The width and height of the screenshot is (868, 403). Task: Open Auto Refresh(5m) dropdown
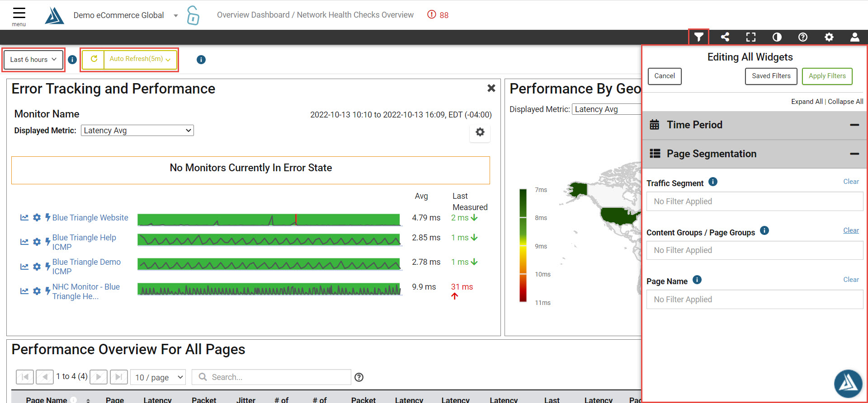[x=140, y=59]
